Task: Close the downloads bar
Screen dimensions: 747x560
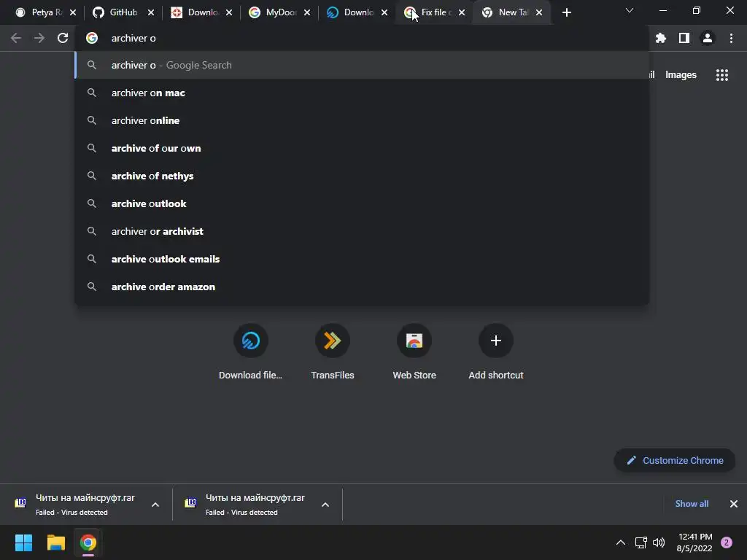Action: point(734,504)
